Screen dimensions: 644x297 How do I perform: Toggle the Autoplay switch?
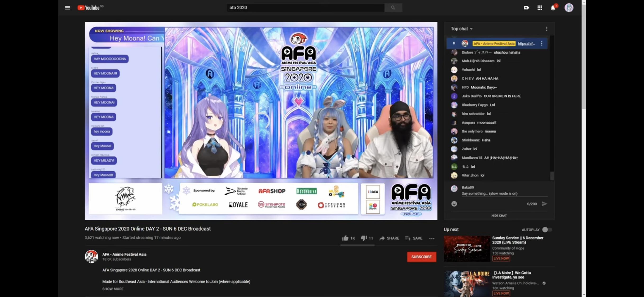click(x=547, y=230)
